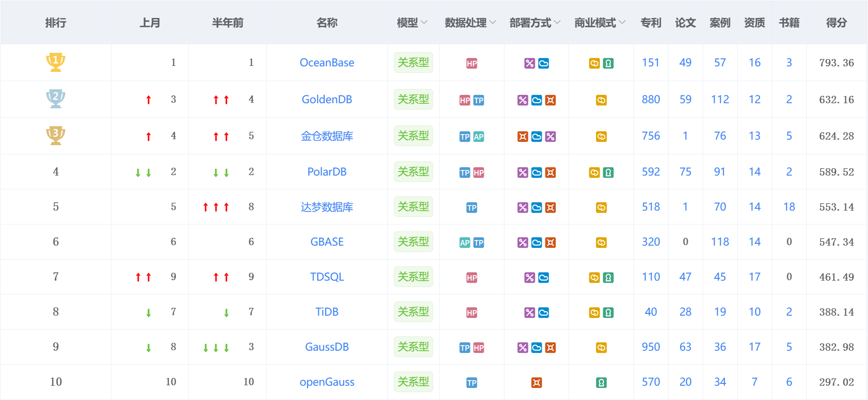The height and width of the screenshot is (400, 868).
Task: Click the green open-source icon in the OceanBase row
Action: [608, 64]
